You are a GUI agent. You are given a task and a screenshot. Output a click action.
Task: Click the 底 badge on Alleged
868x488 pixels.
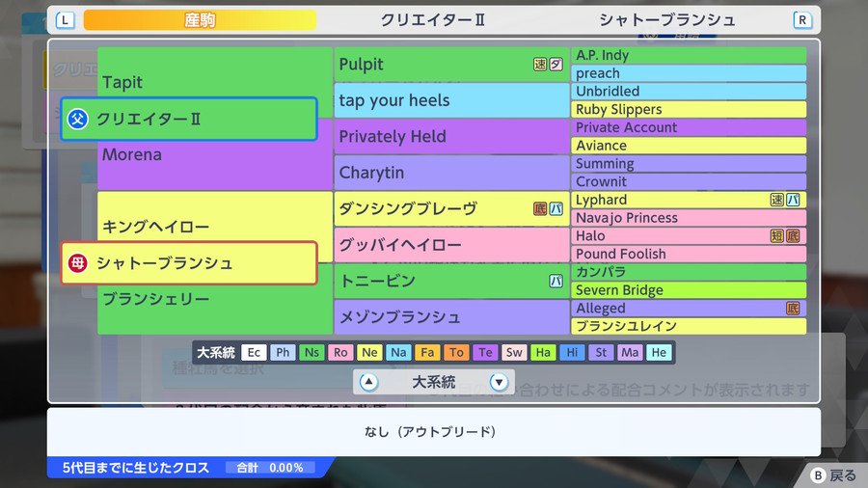pos(793,309)
